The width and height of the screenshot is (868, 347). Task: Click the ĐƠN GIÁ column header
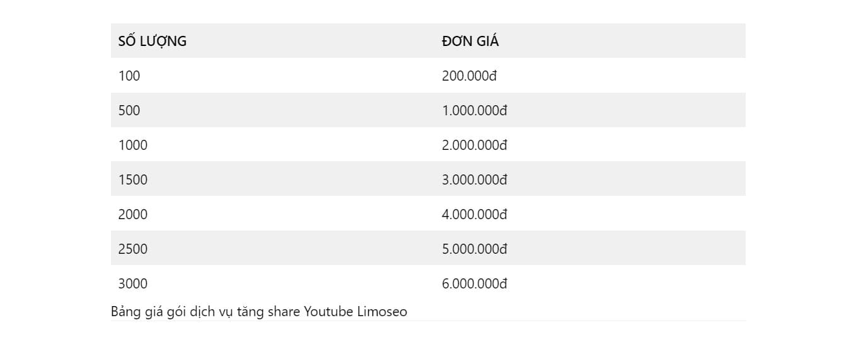coord(470,42)
